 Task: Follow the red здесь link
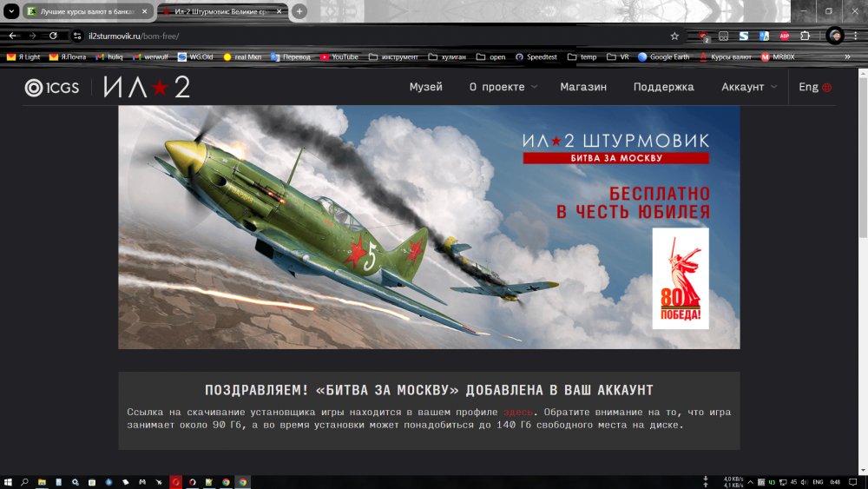[518, 412]
